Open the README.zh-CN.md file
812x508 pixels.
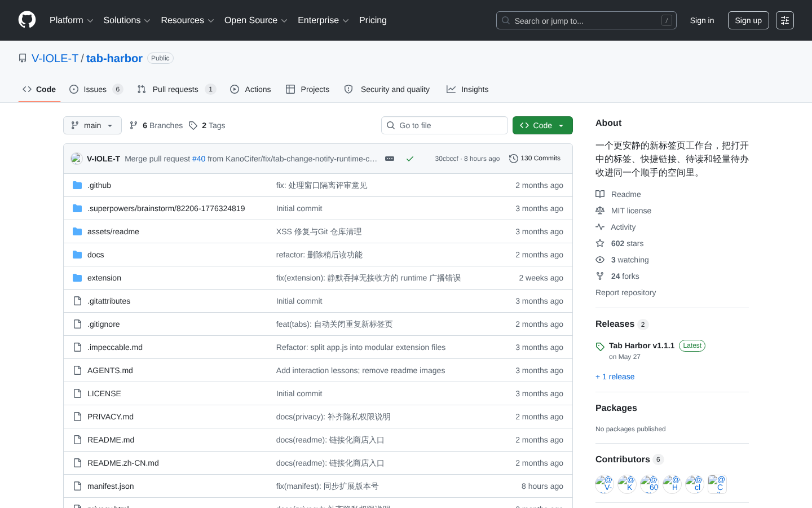pyautogui.click(x=123, y=463)
